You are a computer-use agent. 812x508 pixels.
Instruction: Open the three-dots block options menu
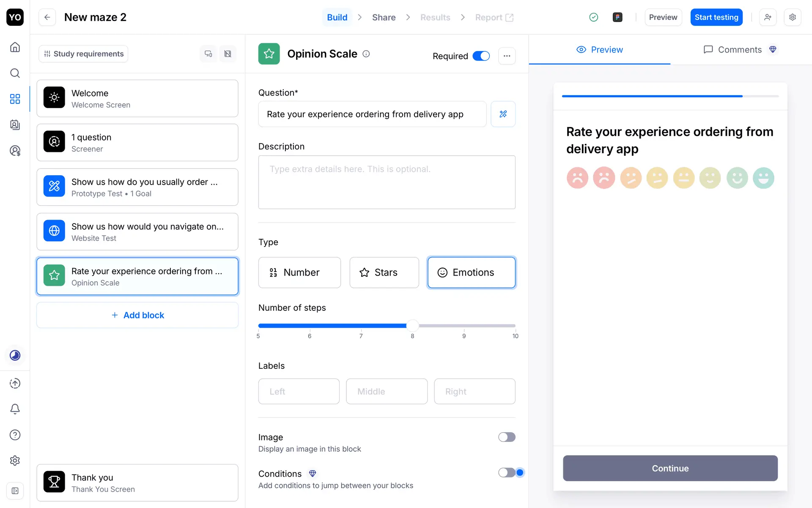(507, 56)
